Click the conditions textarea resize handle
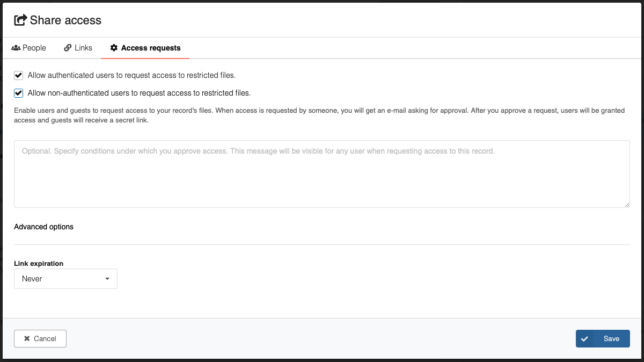This screenshot has height=362, width=644. click(x=627, y=205)
